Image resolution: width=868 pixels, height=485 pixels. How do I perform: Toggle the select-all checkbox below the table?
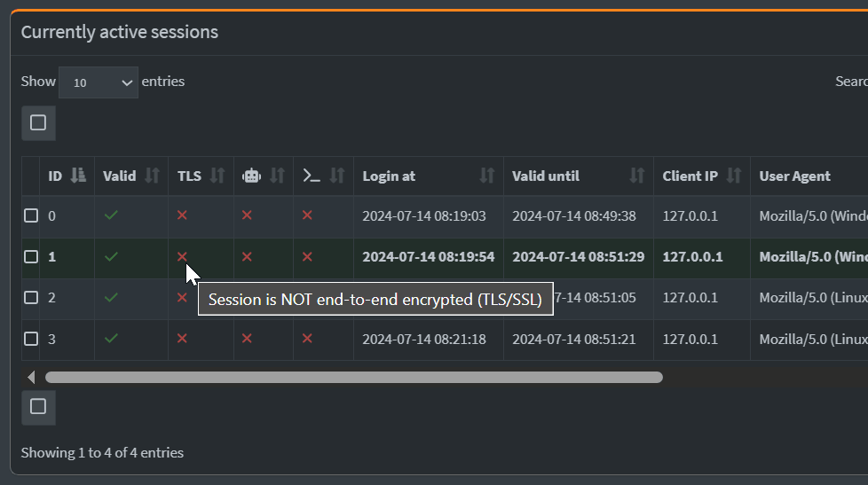[x=38, y=407]
